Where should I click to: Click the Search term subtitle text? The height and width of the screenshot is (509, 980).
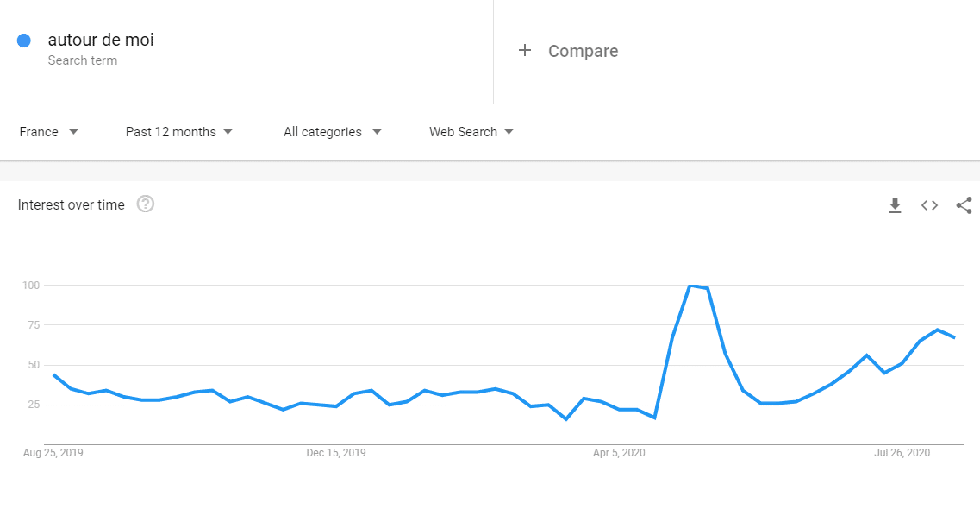pos(83,60)
